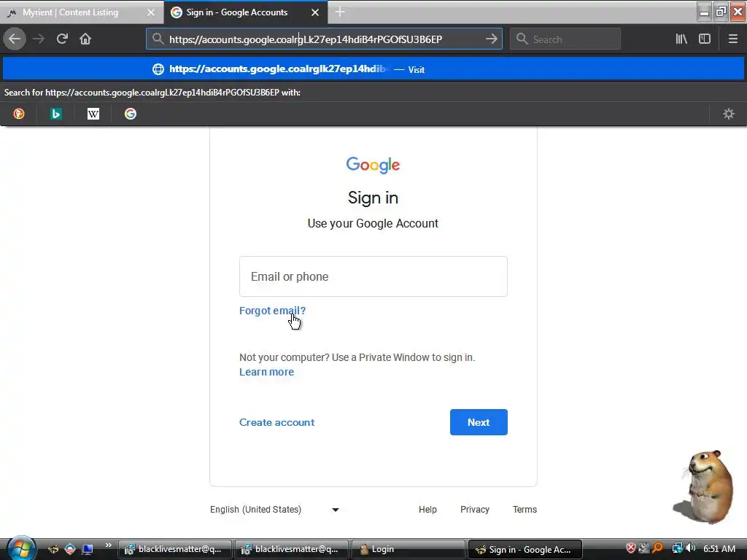Show the sidebar panel
The image size is (747, 560).
[x=705, y=39]
